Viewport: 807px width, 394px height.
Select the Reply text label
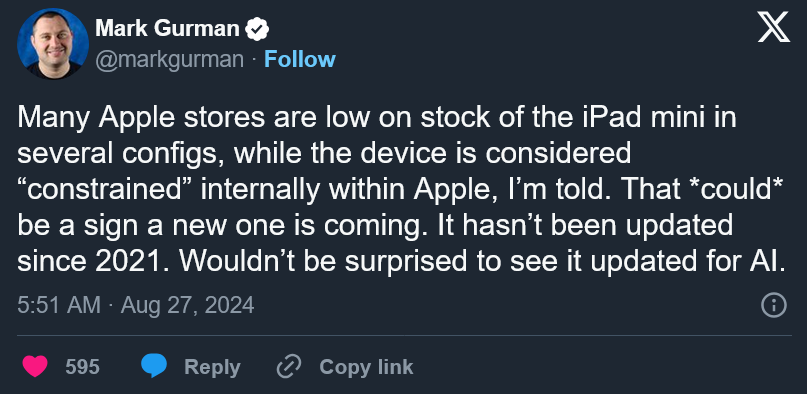pos(212,367)
